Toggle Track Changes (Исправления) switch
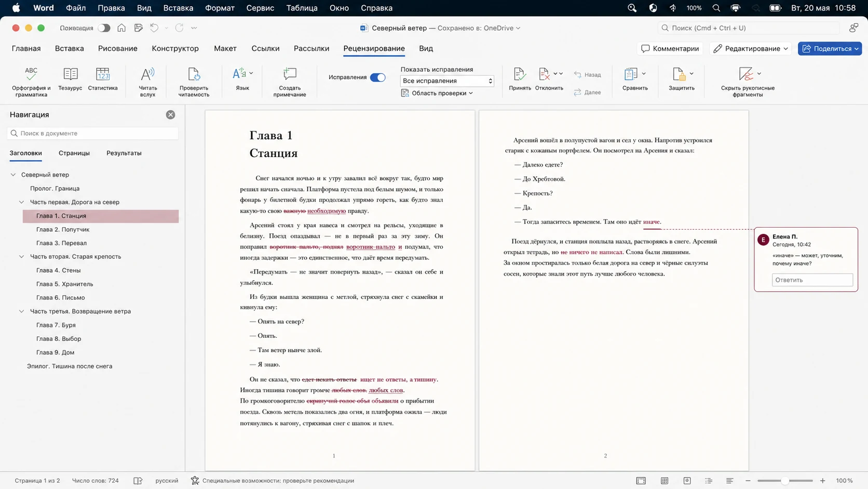Screen dimensions: 868x489 pos(377,77)
